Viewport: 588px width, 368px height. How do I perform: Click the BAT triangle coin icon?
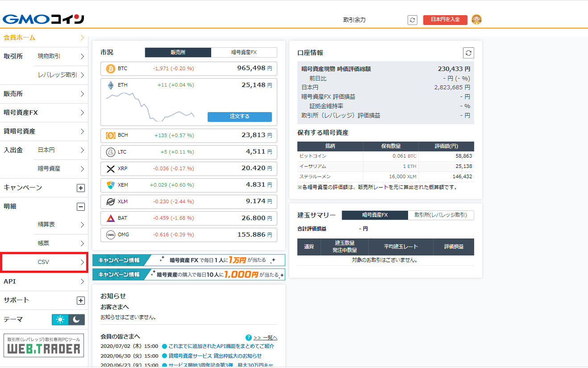[x=110, y=218]
